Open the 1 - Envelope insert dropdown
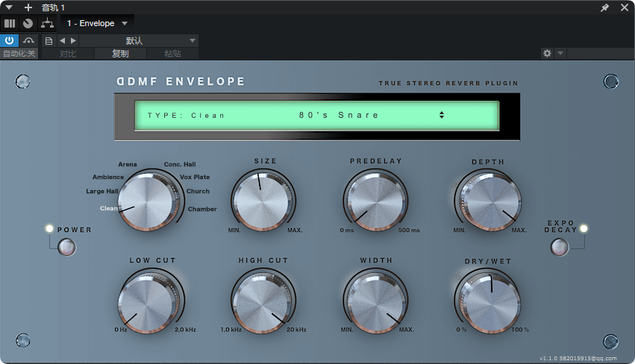Viewport: 635px width, 364px height. pos(97,23)
